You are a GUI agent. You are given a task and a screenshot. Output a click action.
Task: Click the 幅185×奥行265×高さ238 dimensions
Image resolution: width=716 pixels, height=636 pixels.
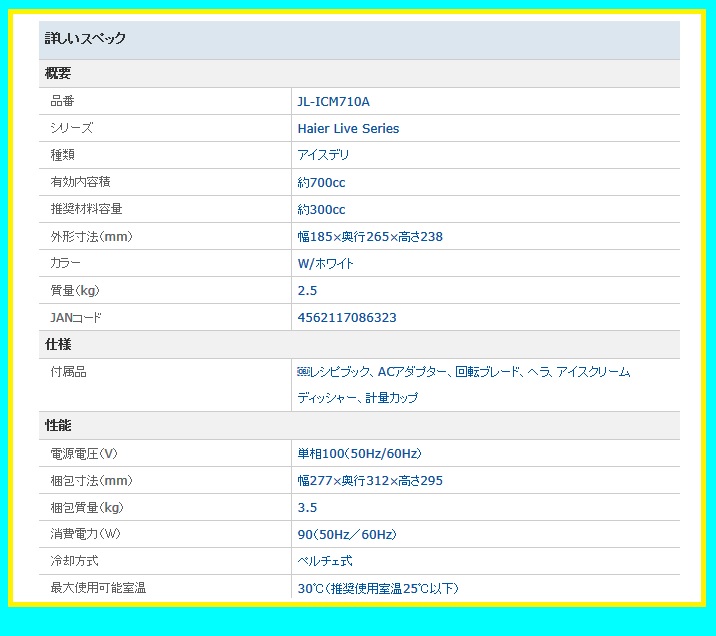coord(369,237)
